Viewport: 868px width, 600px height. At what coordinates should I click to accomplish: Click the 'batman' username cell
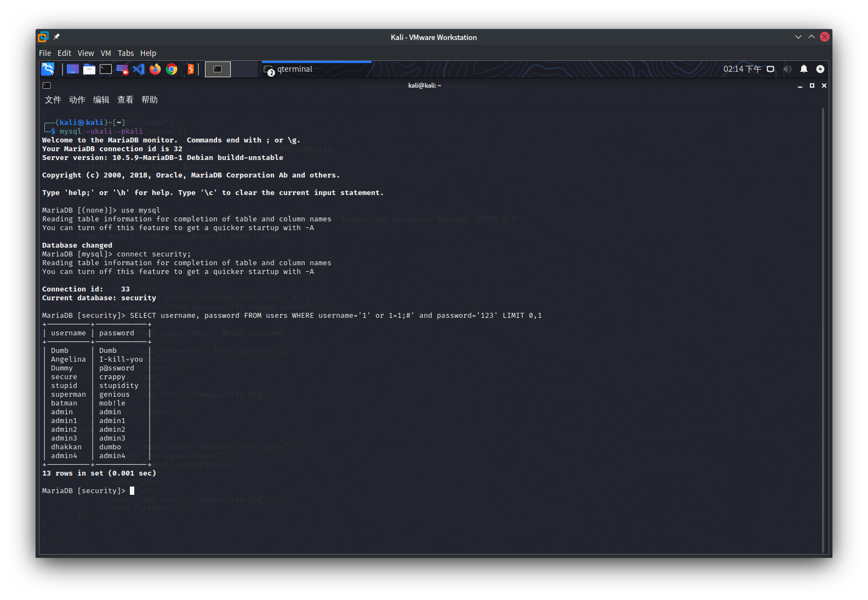pos(64,403)
